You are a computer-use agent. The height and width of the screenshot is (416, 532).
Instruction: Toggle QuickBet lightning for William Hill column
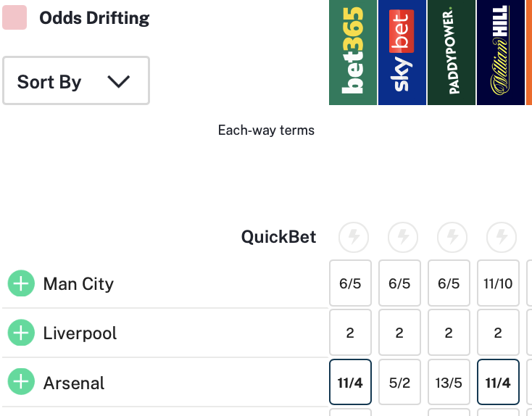501,237
